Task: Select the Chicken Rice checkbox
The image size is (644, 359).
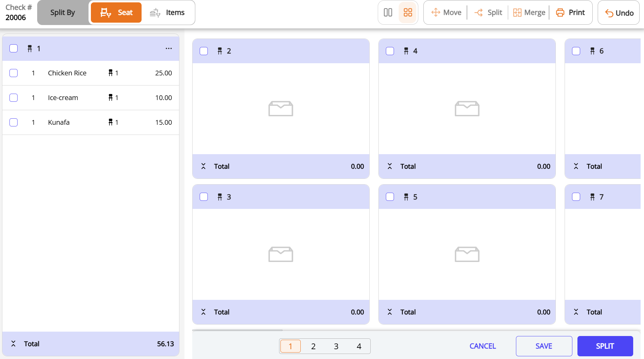Action: [x=14, y=73]
